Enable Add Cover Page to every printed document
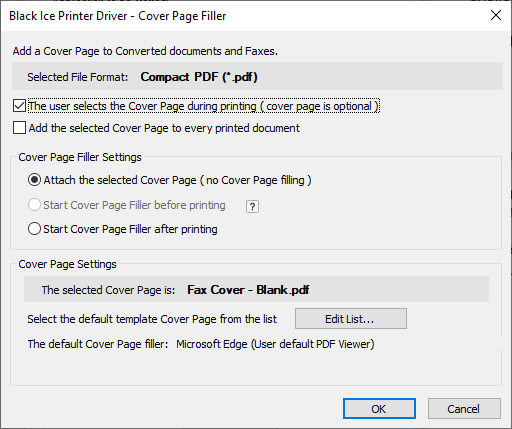 point(19,128)
